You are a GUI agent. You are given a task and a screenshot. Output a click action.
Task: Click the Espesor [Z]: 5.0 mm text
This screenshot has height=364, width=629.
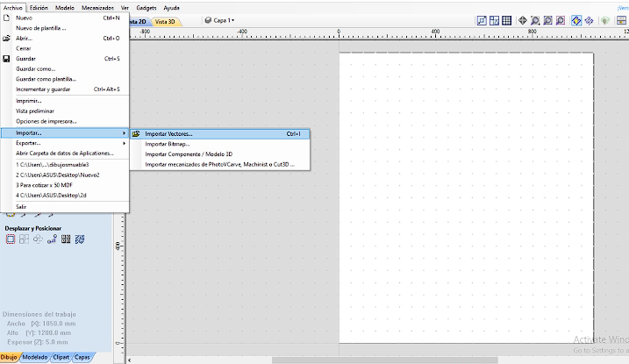tap(38, 342)
